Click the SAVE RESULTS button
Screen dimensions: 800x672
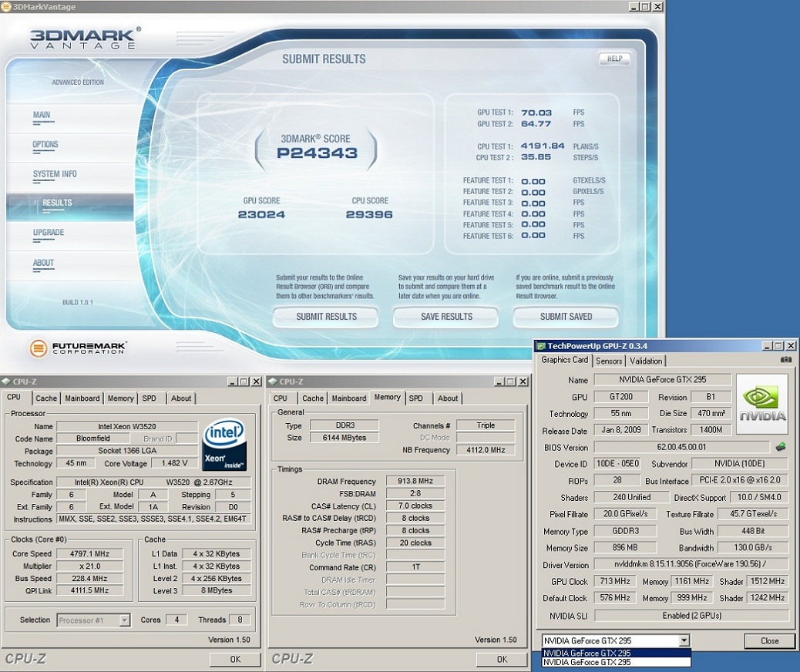(446, 317)
